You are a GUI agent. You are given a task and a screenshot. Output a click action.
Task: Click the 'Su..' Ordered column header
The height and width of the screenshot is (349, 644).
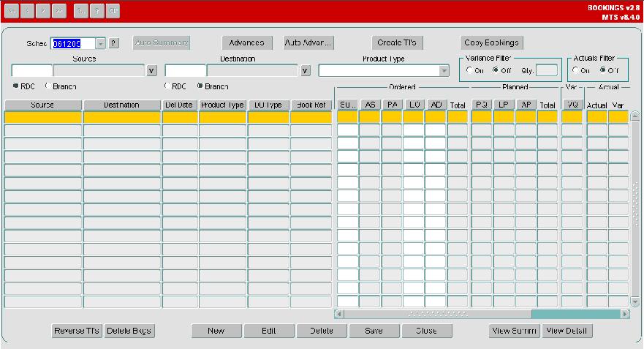point(347,105)
